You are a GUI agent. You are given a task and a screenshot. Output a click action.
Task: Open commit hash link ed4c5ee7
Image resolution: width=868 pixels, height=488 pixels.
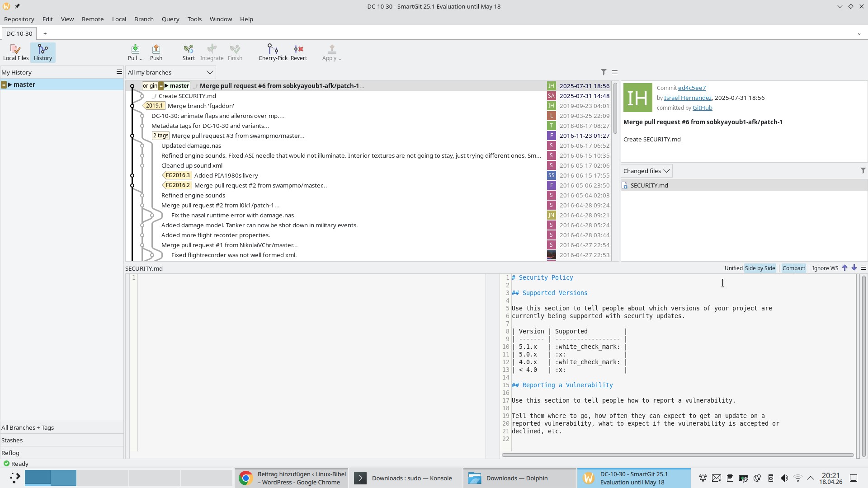pos(692,88)
